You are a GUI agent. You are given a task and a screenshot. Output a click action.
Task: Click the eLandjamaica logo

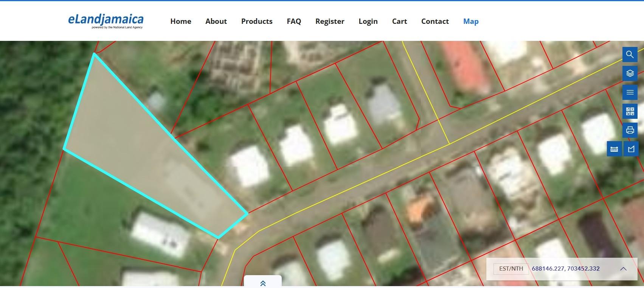(106, 21)
